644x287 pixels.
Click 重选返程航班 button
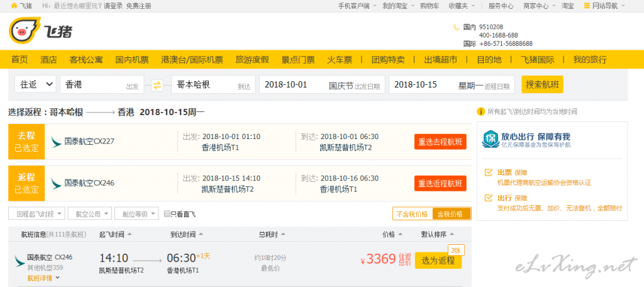(x=440, y=183)
